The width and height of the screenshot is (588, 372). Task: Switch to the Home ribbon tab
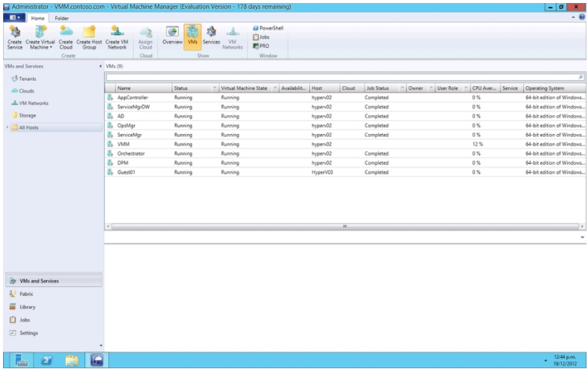[x=37, y=18]
